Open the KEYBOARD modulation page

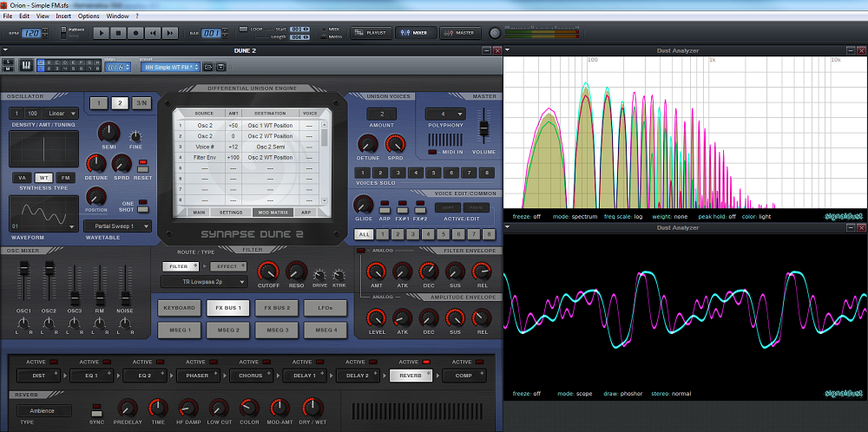click(180, 308)
